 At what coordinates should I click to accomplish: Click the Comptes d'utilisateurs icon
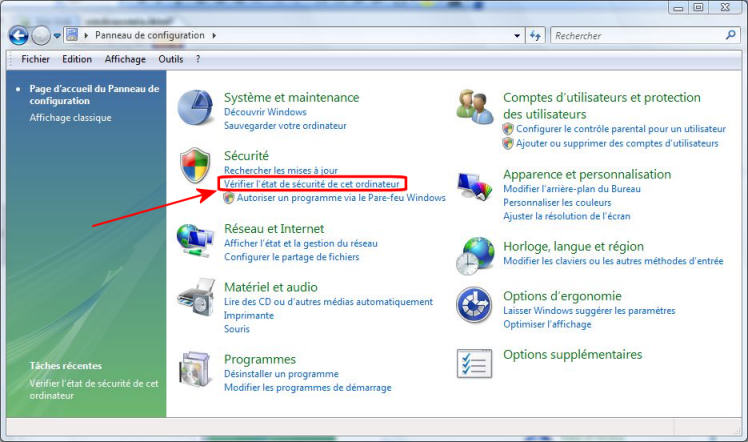click(474, 107)
